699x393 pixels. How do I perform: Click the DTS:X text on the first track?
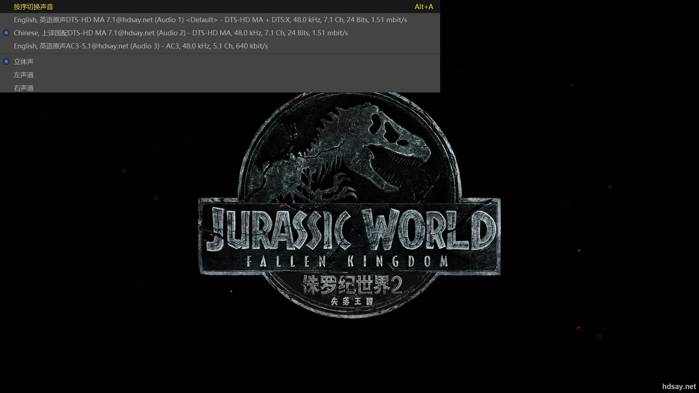pyautogui.click(x=280, y=20)
